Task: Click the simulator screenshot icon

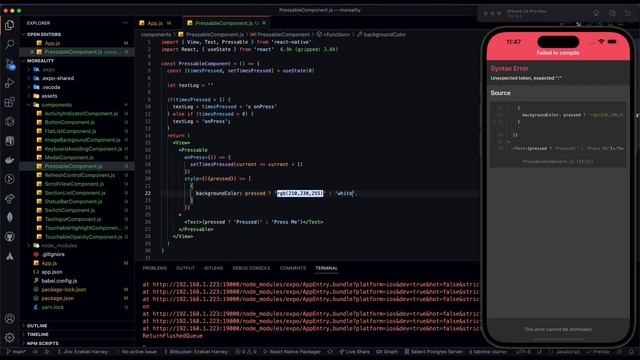Action: 612,13
